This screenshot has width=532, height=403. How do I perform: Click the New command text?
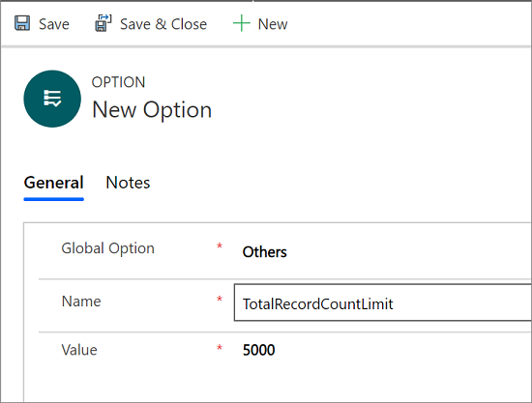point(273,24)
